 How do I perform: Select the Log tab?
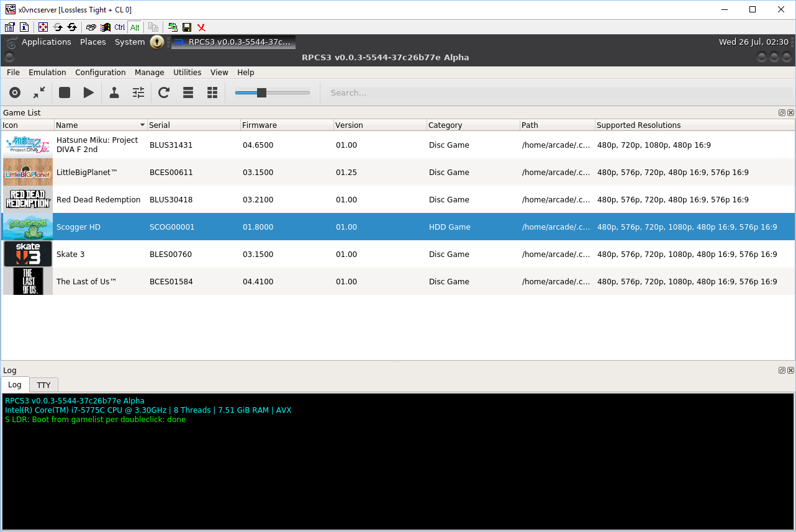coord(14,385)
